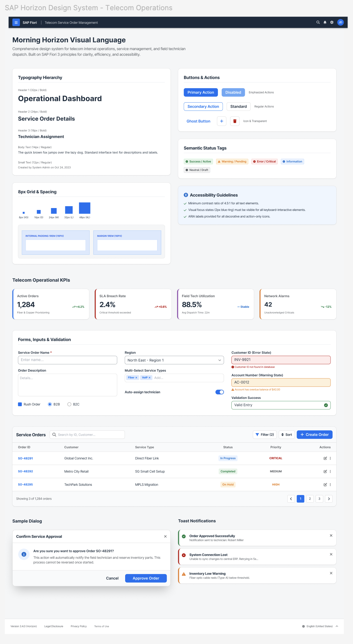Select the B2C radio option

69,404
